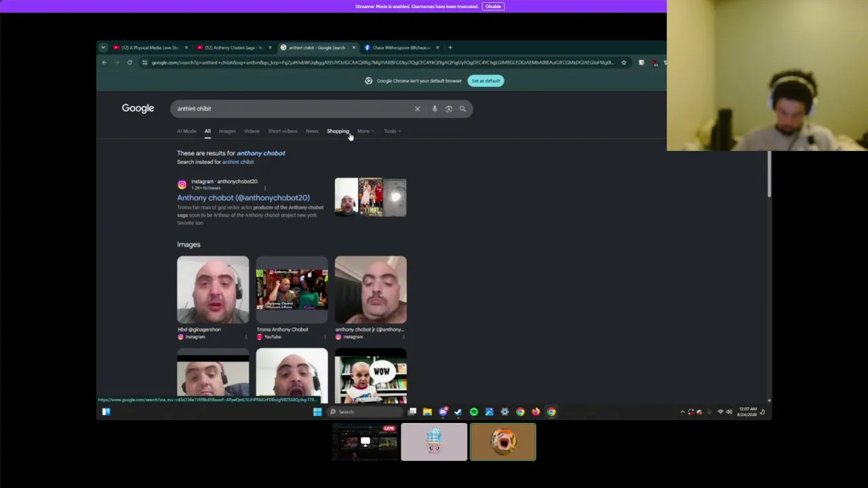
Task: Switch to the Anthony Chobot Saga tab
Action: (x=234, y=47)
